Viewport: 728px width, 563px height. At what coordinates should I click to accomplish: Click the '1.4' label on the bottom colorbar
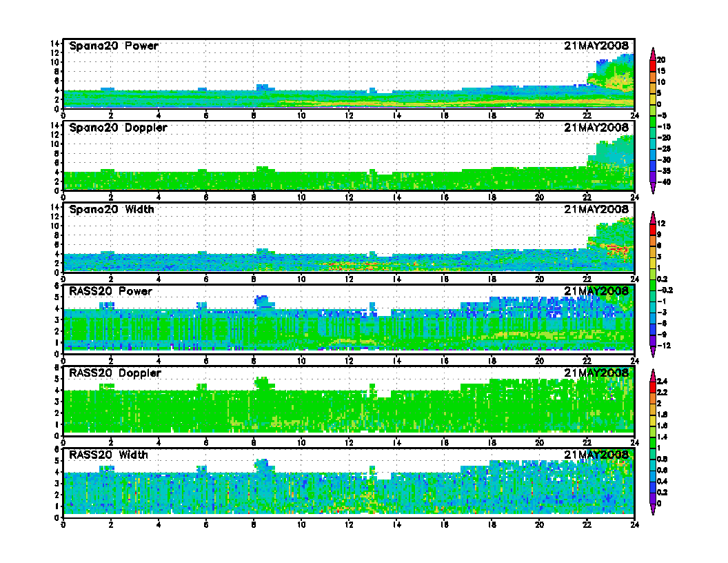click(x=663, y=437)
